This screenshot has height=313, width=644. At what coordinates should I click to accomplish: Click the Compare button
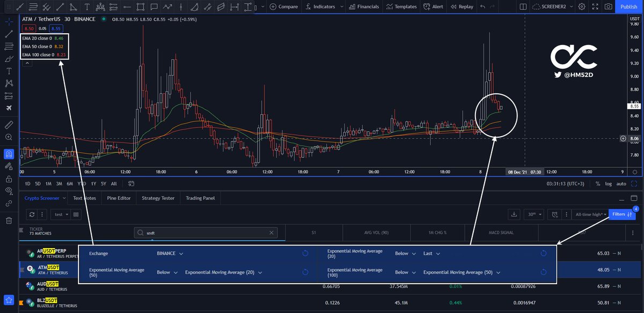pyautogui.click(x=284, y=7)
